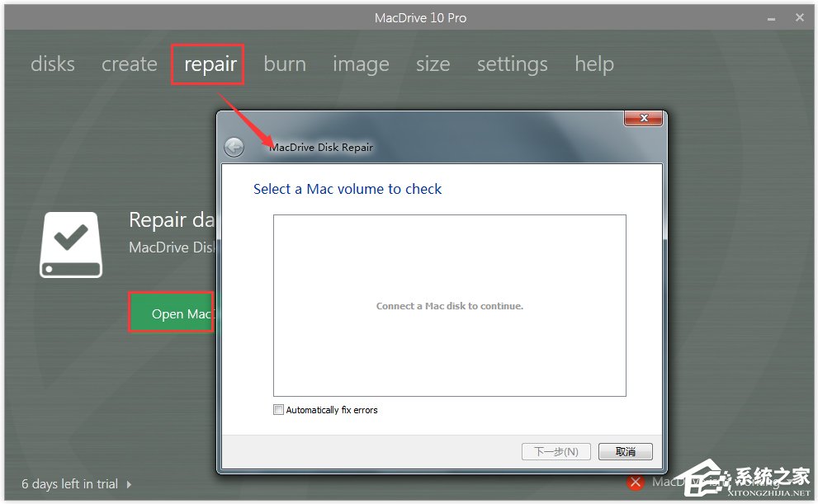The height and width of the screenshot is (504, 818).
Task: Close the MacDrive Disk Repair dialog
Action: point(644,118)
